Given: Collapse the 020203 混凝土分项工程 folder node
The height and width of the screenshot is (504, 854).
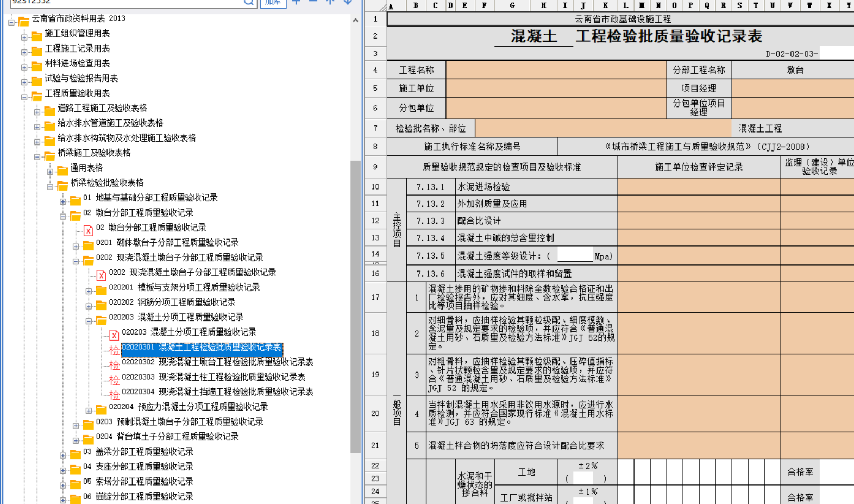Looking at the screenshot, I should point(89,321).
